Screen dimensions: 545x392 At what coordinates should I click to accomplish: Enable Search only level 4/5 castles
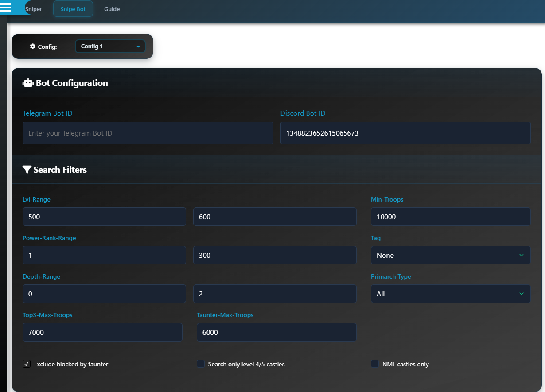(x=200, y=364)
